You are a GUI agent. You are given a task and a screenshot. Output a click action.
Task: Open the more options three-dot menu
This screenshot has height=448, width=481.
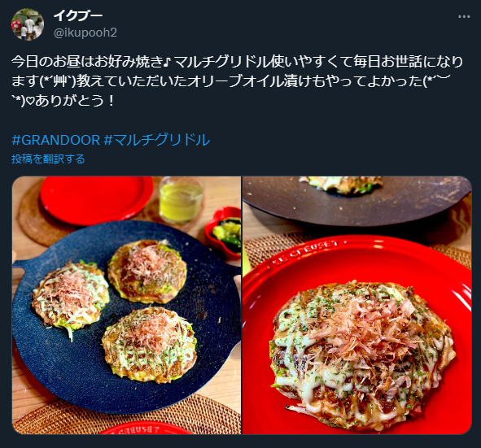(x=464, y=17)
